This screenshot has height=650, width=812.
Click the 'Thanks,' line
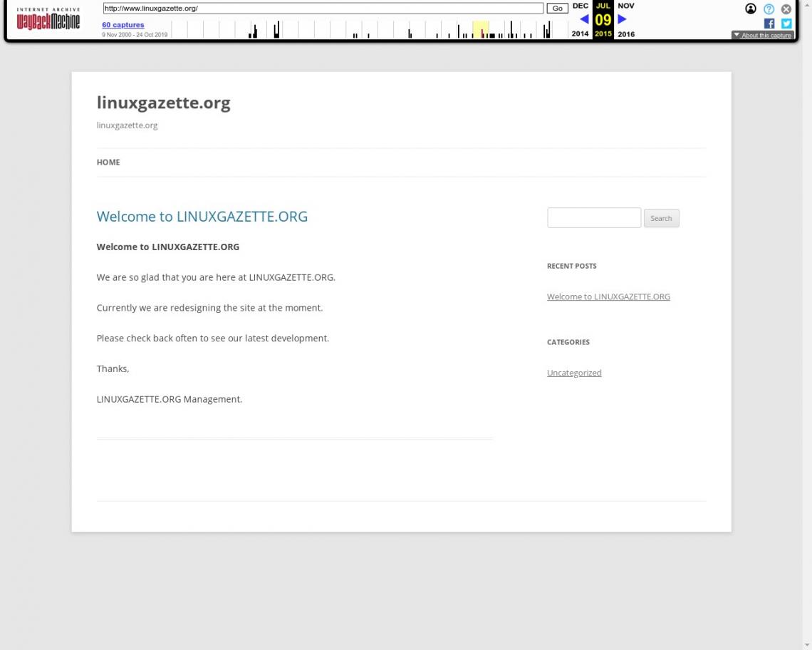tap(113, 369)
